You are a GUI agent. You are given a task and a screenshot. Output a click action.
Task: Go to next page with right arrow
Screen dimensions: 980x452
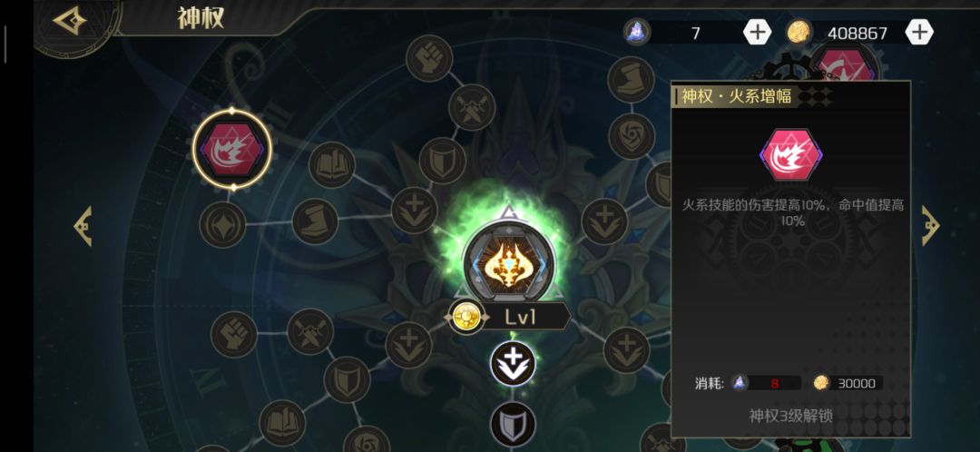[x=931, y=226]
